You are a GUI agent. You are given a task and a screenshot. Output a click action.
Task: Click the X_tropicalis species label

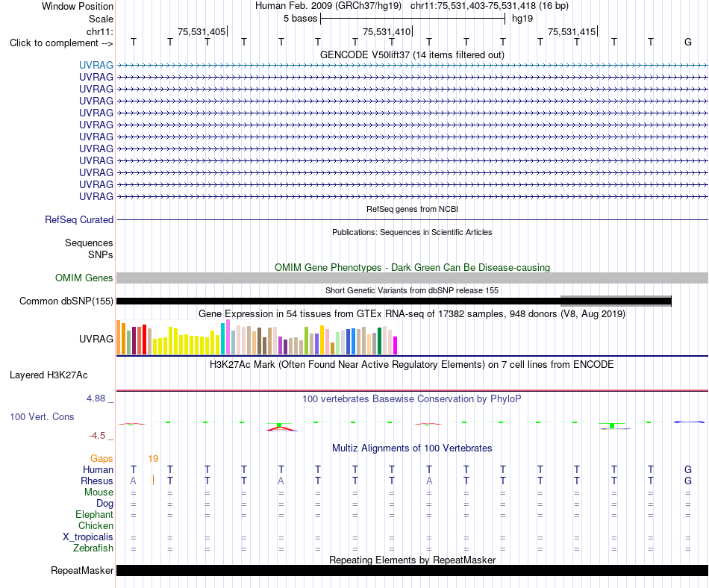[88, 537]
